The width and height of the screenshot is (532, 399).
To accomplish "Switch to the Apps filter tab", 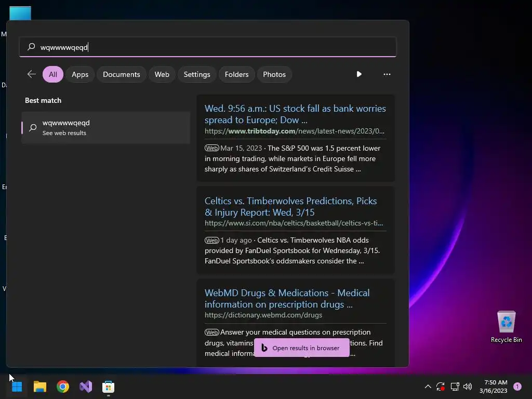I will [x=80, y=74].
